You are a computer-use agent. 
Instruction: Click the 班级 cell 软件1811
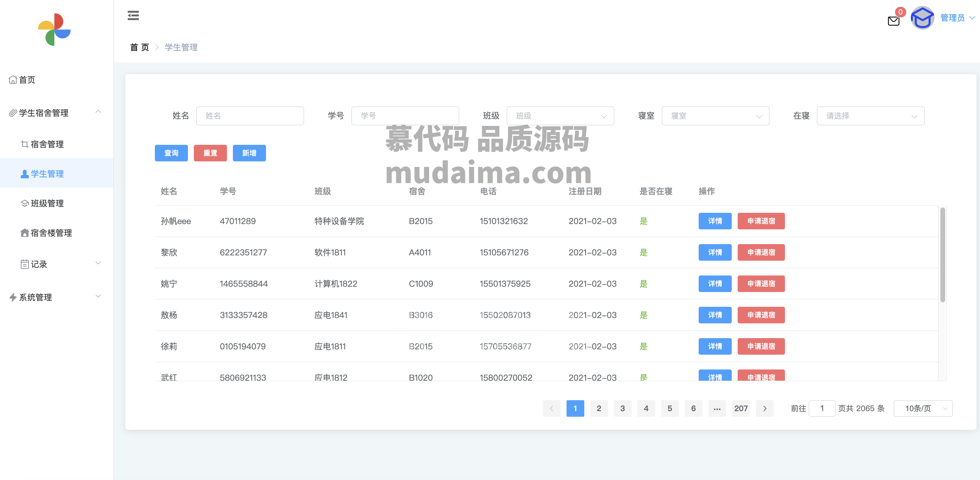pos(330,252)
